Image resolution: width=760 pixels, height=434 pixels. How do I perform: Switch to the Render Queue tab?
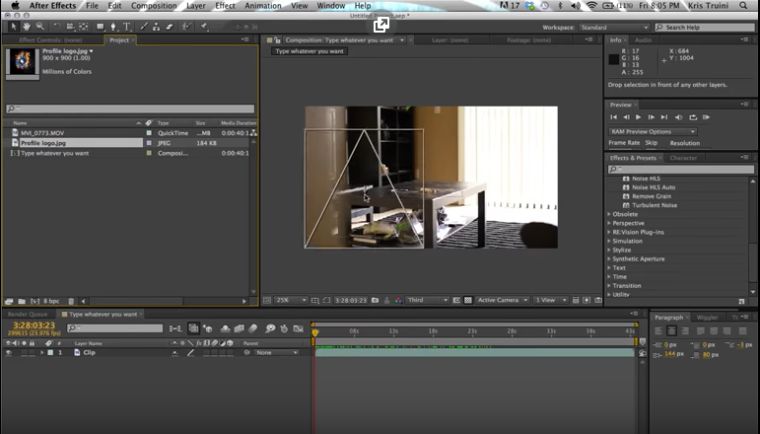[x=28, y=314]
